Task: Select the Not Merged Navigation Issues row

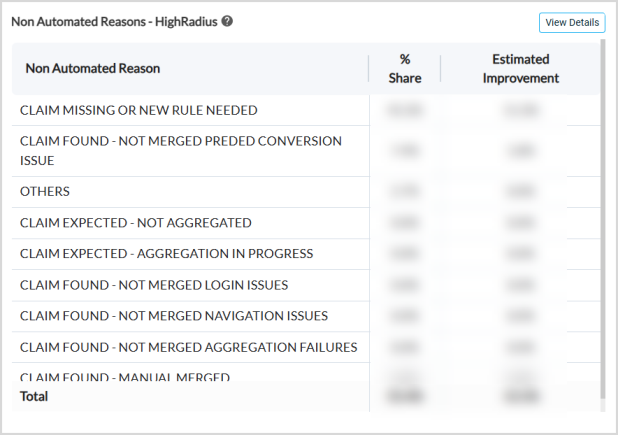Action: point(174,316)
